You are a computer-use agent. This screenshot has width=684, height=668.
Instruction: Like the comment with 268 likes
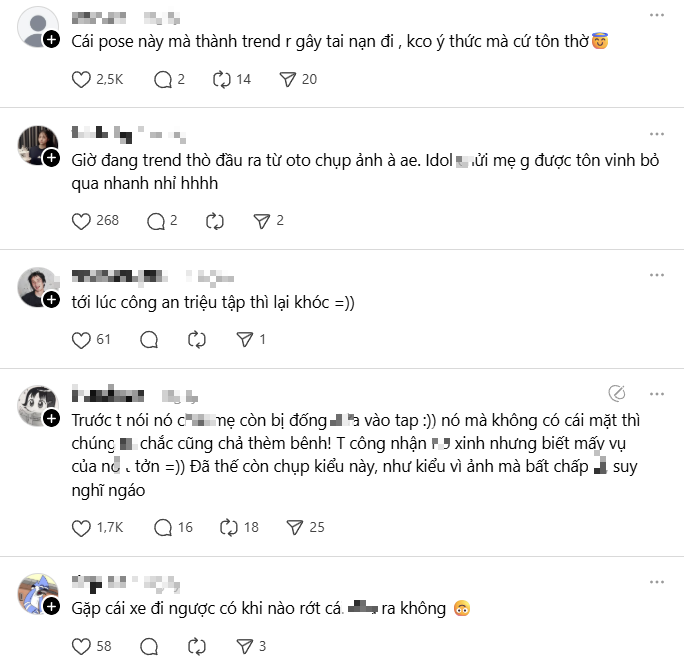tap(83, 221)
